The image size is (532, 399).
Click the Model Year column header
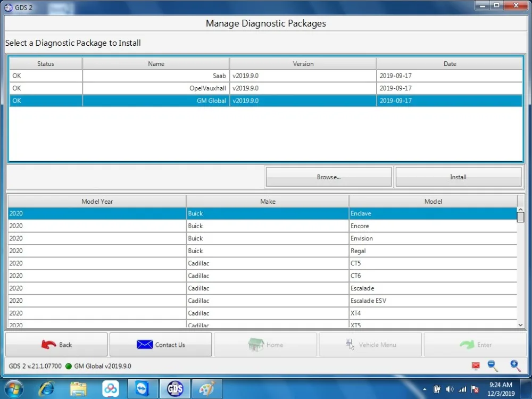pyautogui.click(x=97, y=202)
